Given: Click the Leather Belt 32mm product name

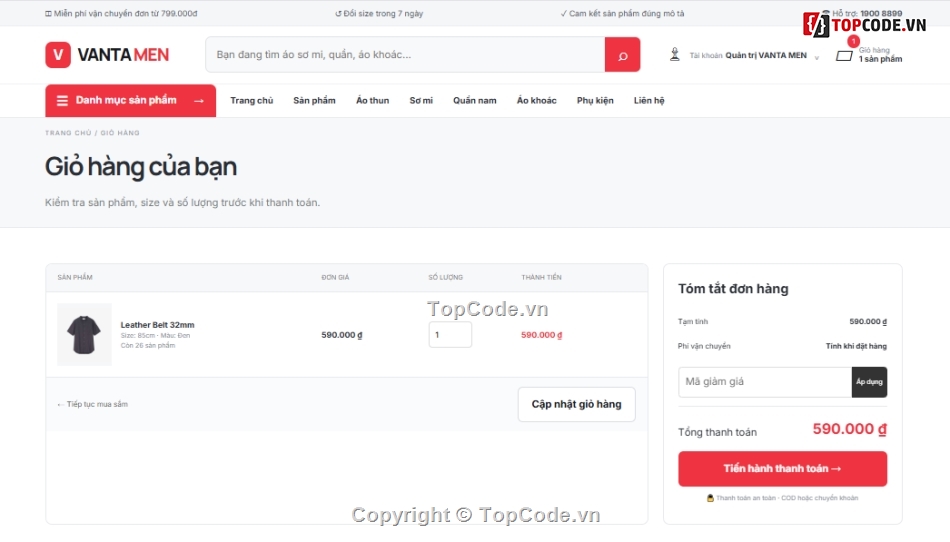Looking at the screenshot, I should point(158,325).
